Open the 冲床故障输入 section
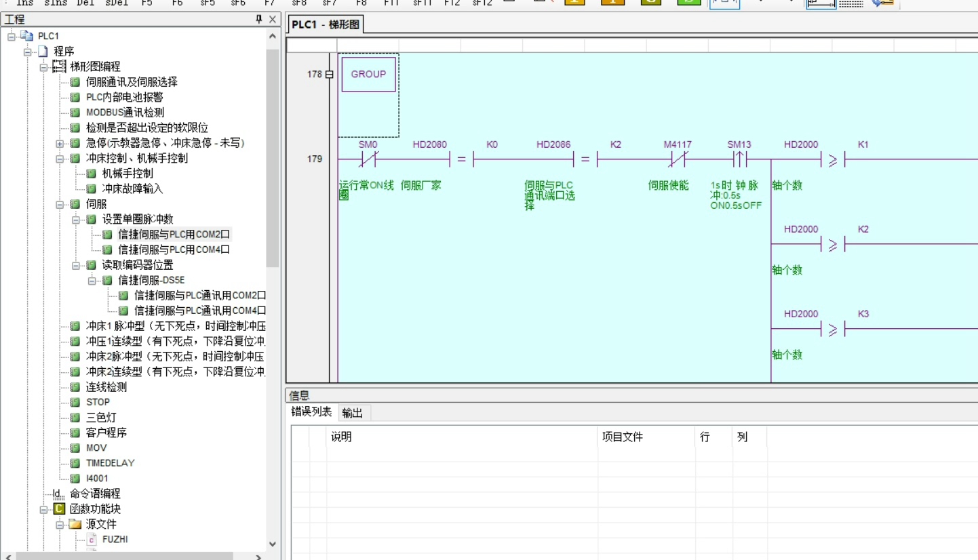This screenshot has width=978, height=560. (x=132, y=188)
